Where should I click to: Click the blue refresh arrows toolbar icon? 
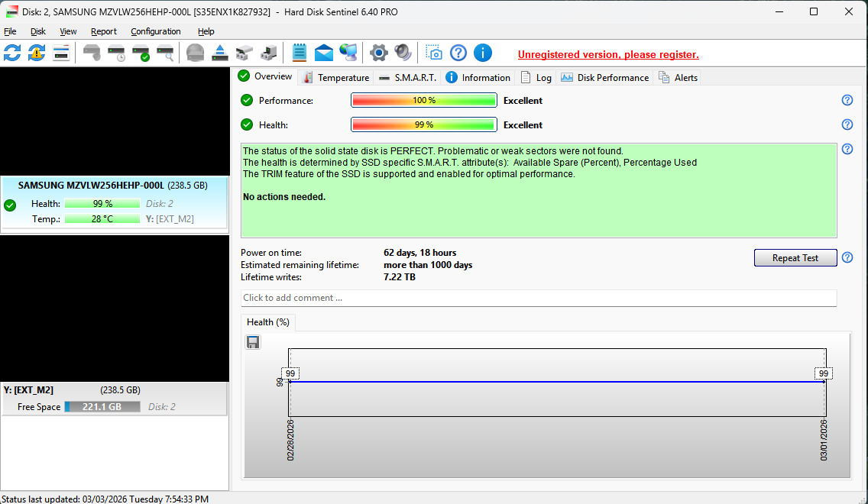(x=12, y=53)
